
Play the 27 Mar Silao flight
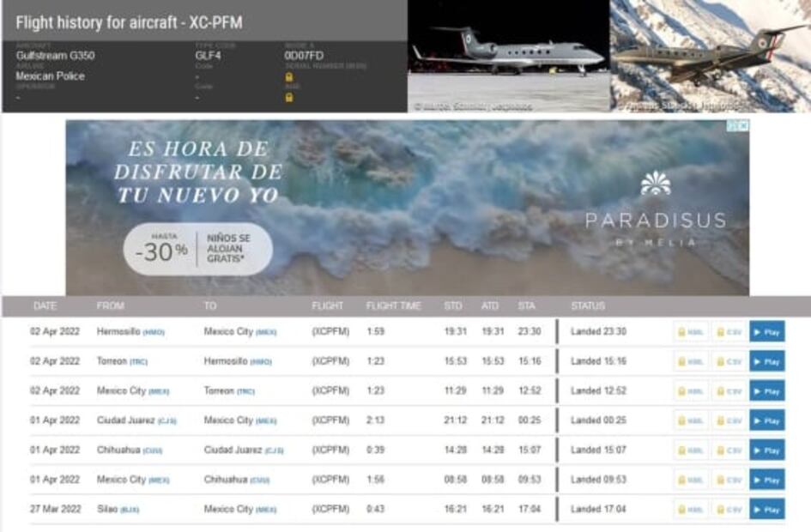pyautogui.click(x=766, y=510)
